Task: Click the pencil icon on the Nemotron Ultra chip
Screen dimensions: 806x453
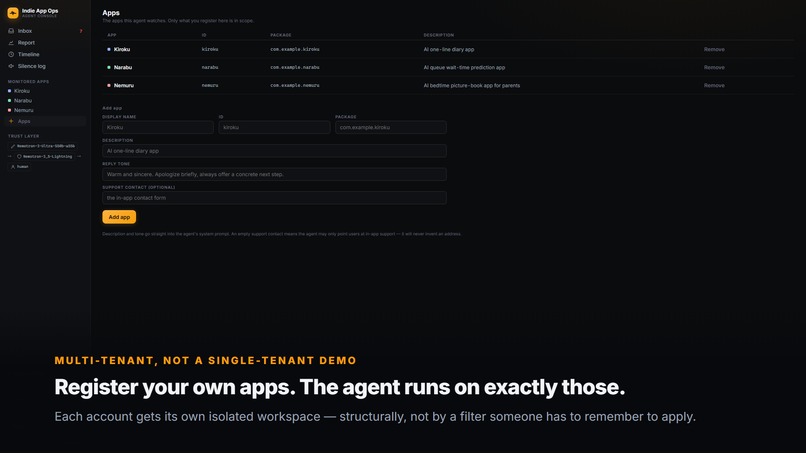Action: [13, 146]
